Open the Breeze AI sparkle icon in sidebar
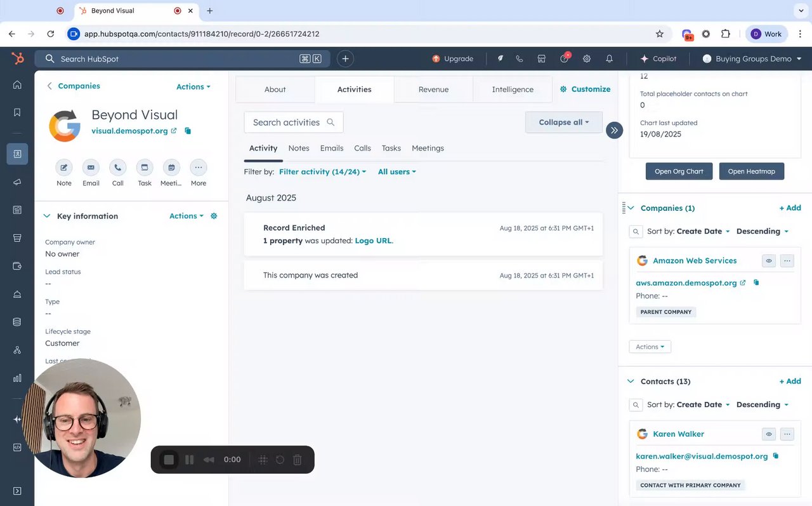 [x=17, y=420]
